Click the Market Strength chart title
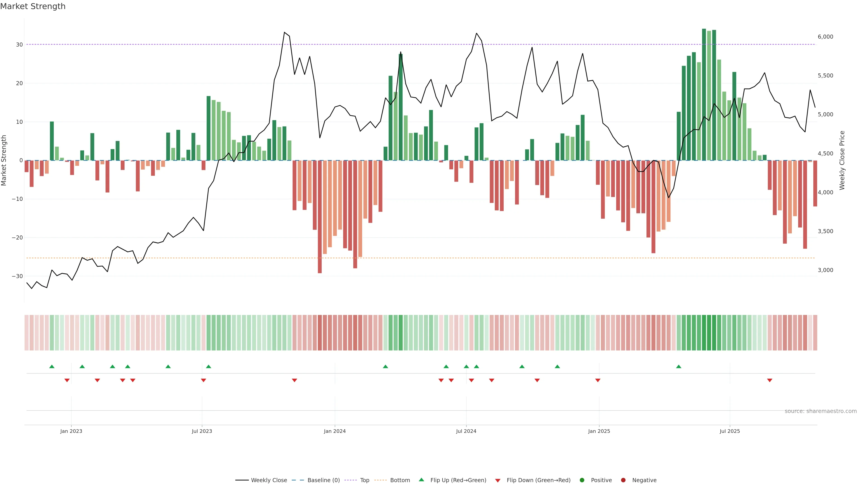Image resolution: width=868 pixels, height=488 pixels. (x=33, y=6)
